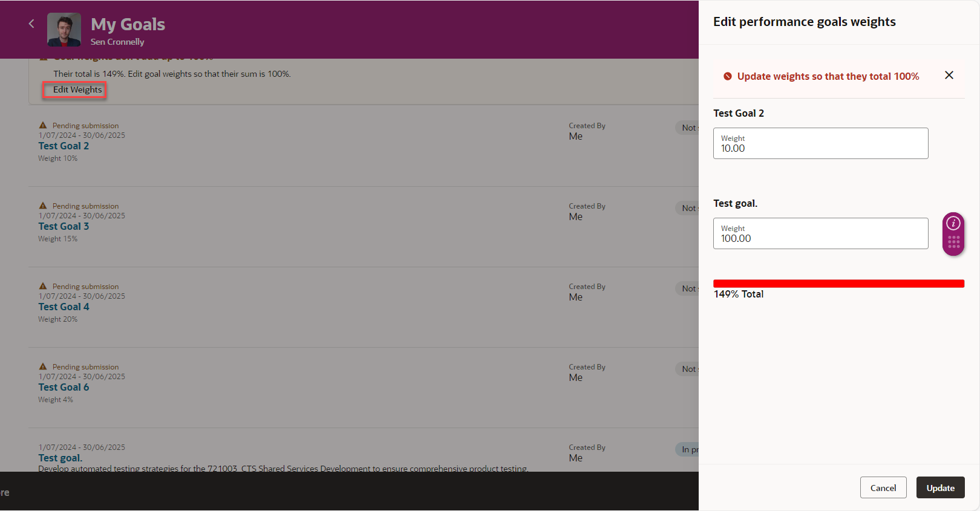
Task: Click the Test goal. weight field
Action: [x=820, y=233]
